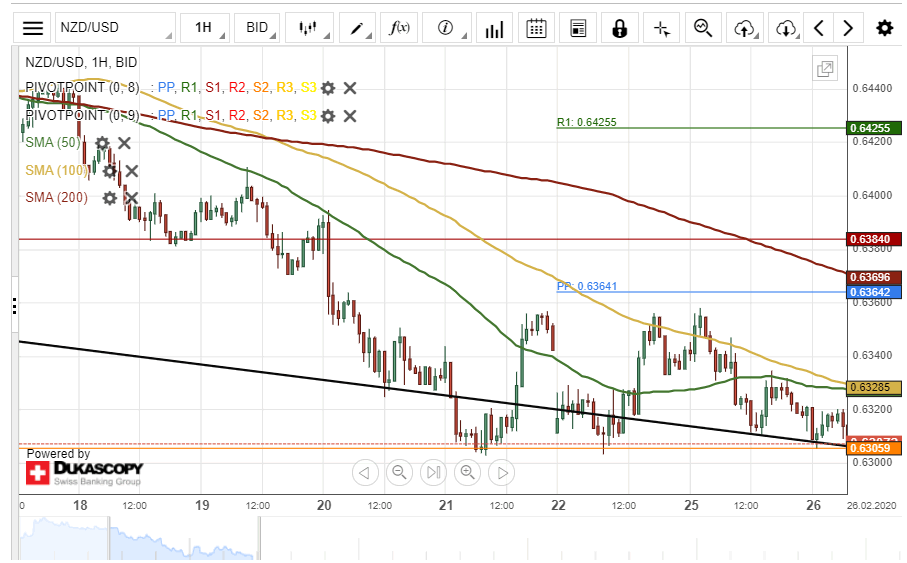The width and height of the screenshot is (907, 563).
Task: Remove the SMA (50) indicator
Action: click(x=124, y=143)
